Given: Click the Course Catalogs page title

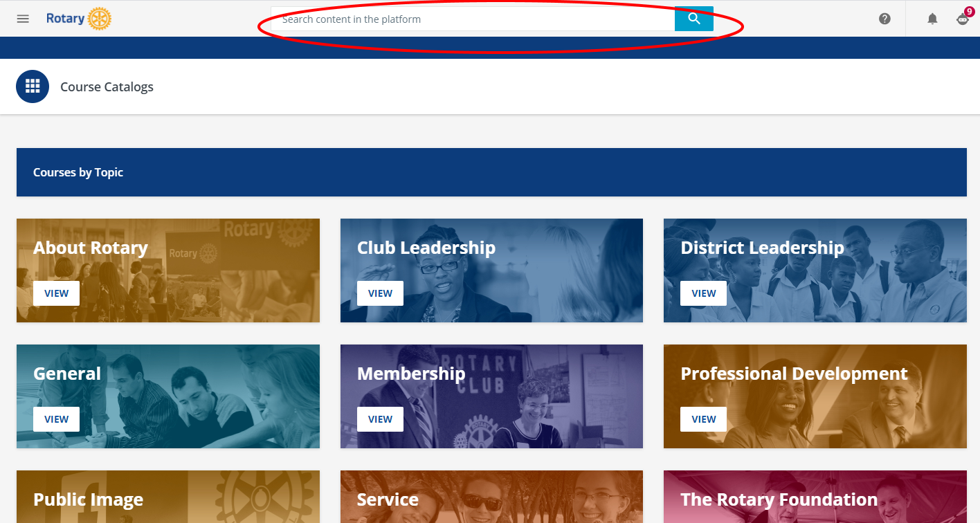Looking at the screenshot, I should point(107,86).
